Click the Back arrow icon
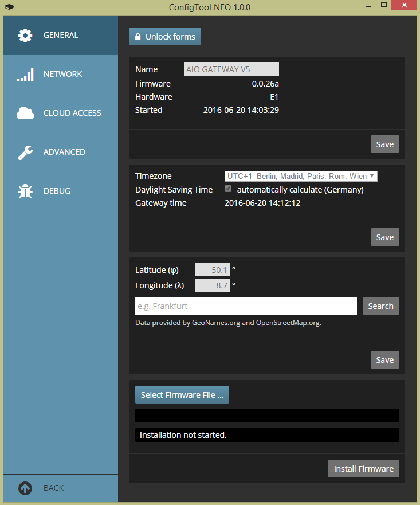Screen dimensions: 420x505 (x=25, y=488)
